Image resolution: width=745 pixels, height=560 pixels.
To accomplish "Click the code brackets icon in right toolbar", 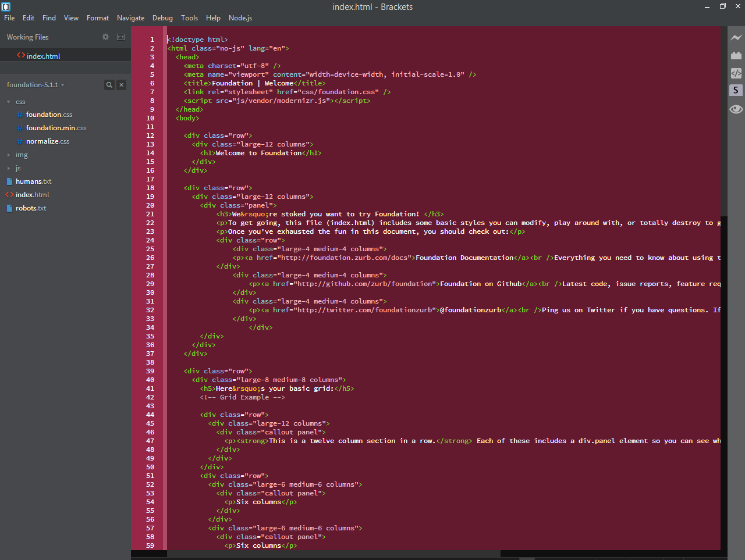I will pos(736,73).
